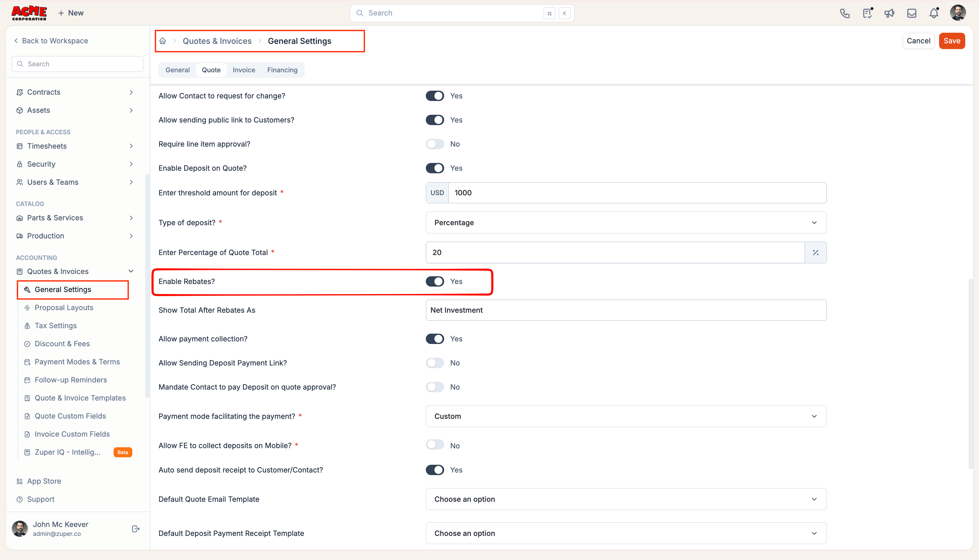The width and height of the screenshot is (979, 560).
Task: Click the percent icon in Percentage field
Action: click(815, 252)
